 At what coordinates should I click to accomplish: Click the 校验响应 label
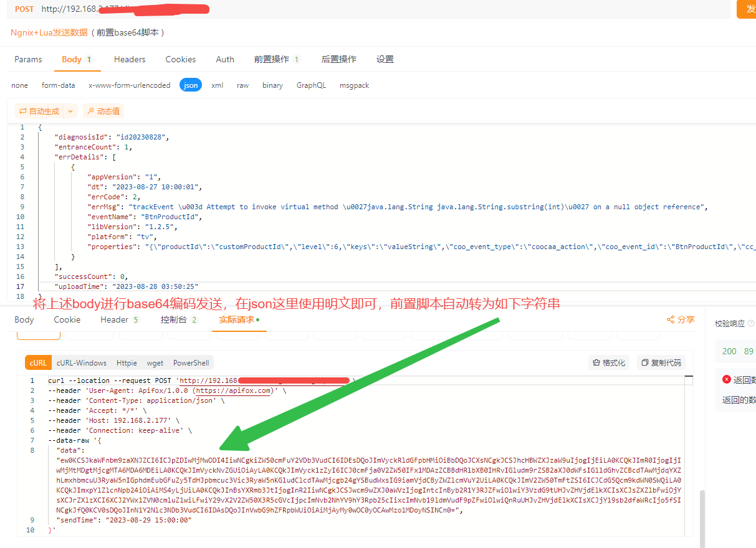[730, 323]
